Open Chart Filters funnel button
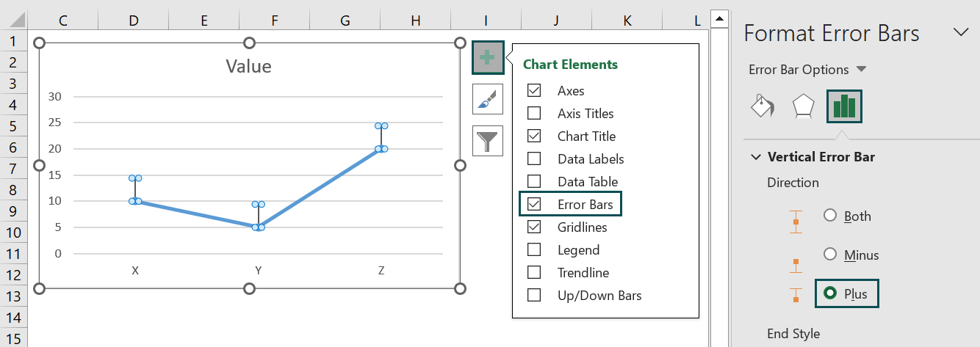The height and width of the screenshot is (347, 980). (x=488, y=140)
